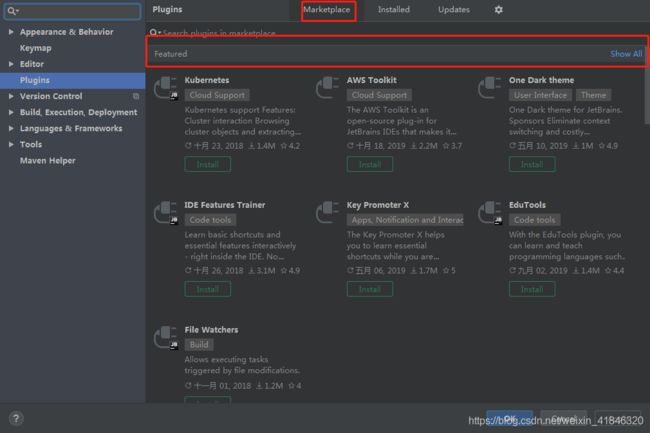Install the AWS Toolkit plugin

click(x=369, y=164)
